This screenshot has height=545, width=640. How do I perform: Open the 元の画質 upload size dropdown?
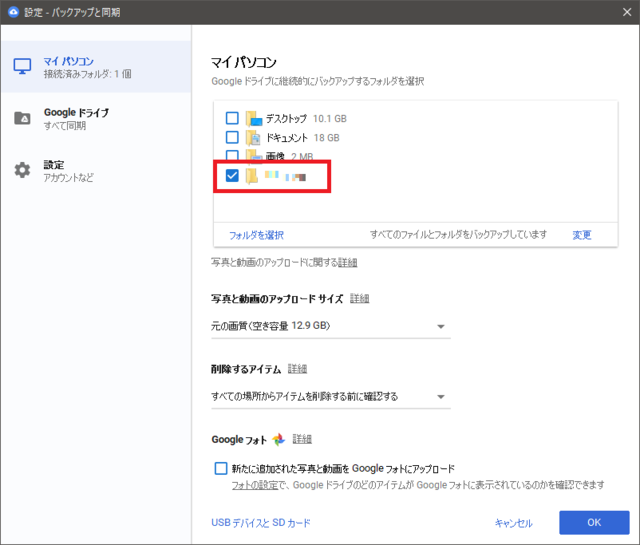tap(331, 326)
